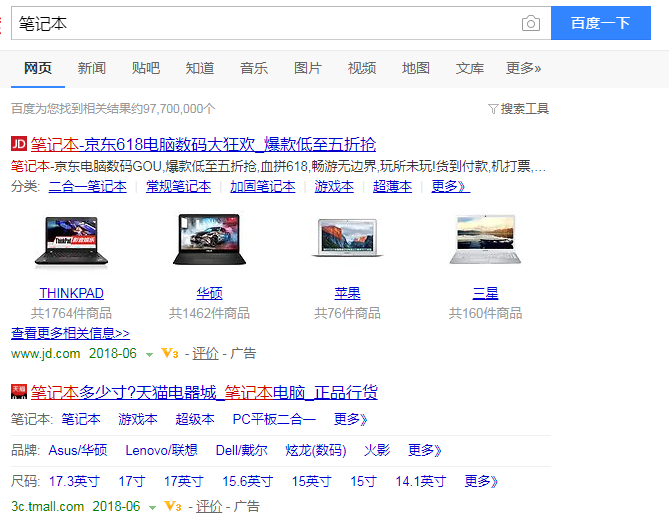
Task: Open the 苹果 brand link
Action: point(347,293)
